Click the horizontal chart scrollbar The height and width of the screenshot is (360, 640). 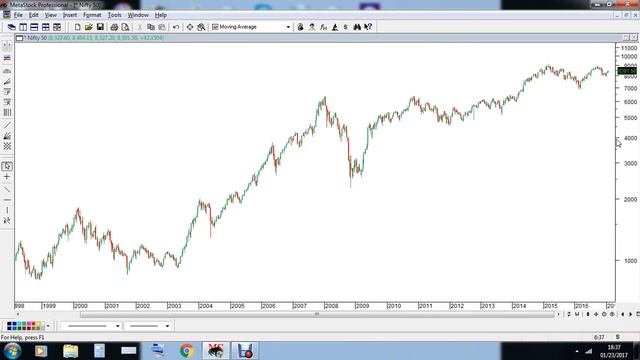[317, 314]
